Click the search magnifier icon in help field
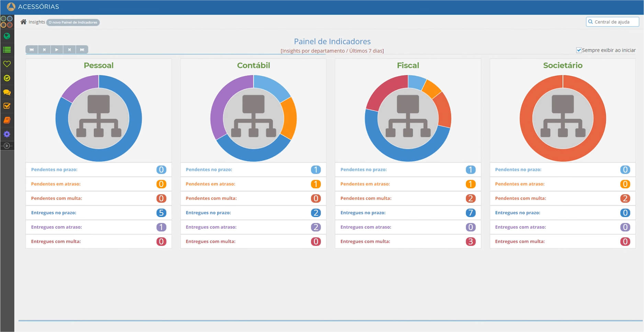644x332 pixels. point(590,22)
